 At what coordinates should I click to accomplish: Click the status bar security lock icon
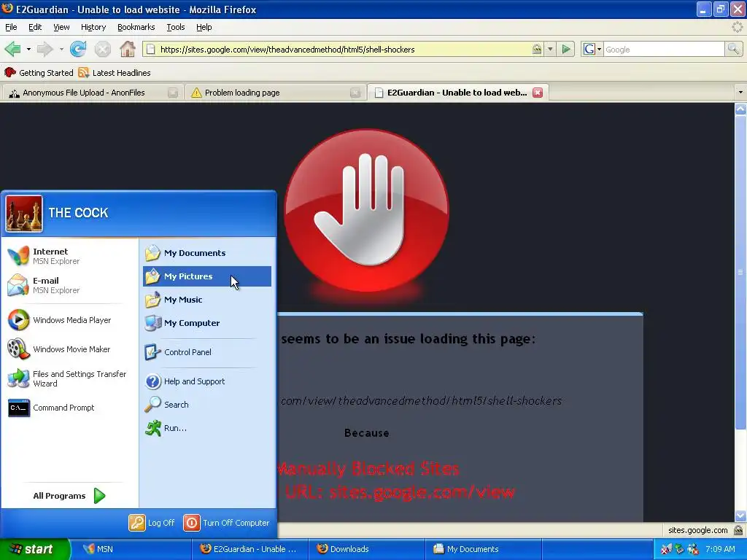pyautogui.click(x=739, y=530)
